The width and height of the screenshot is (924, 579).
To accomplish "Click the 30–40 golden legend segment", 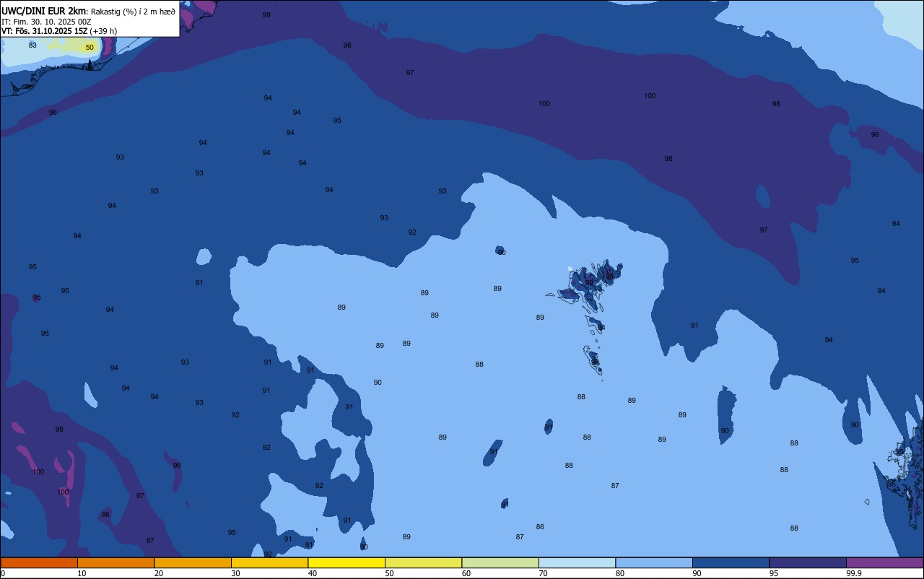I will click(269, 562).
